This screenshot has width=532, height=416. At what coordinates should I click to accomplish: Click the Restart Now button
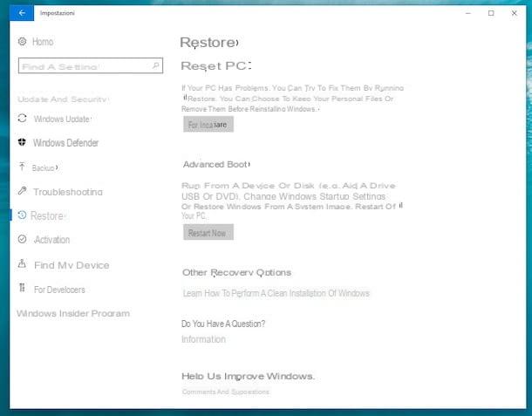pyautogui.click(x=208, y=233)
